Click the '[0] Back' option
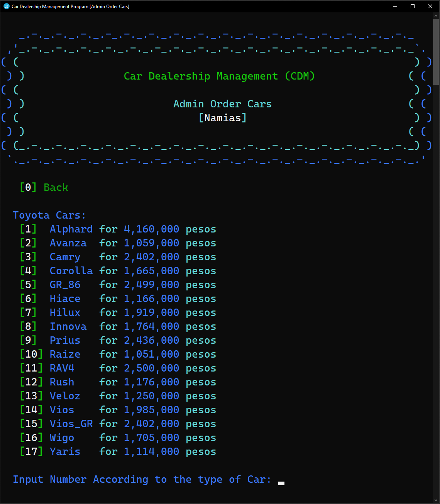This screenshot has width=440, height=504. tap(44, 187)
